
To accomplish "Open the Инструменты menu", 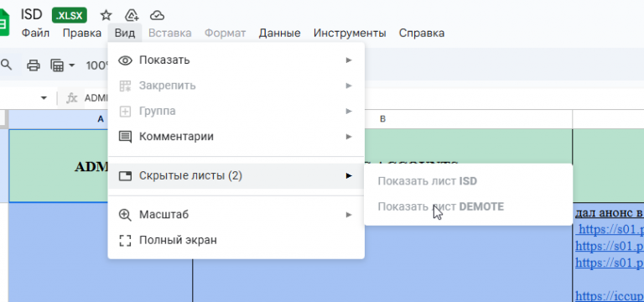I will point(350,34).
